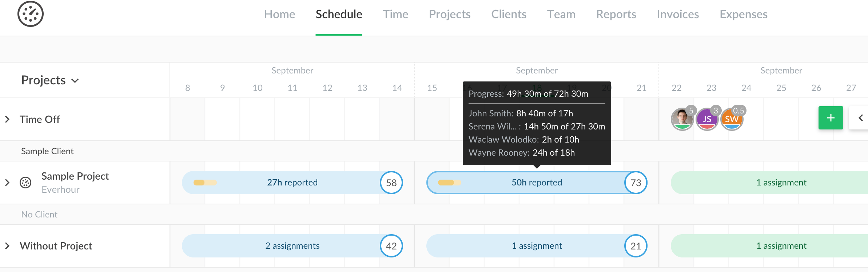Click the 21 badge in Without Project
The image size is (868, 272).
[636, 246]
